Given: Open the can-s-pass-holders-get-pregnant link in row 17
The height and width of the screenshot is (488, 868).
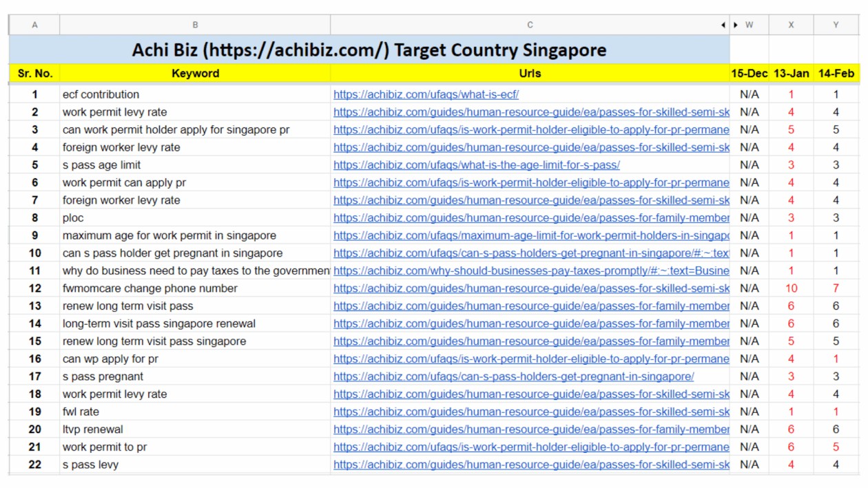Looking at the screenshot, I should pyautogui.click(x=513, y=376).
